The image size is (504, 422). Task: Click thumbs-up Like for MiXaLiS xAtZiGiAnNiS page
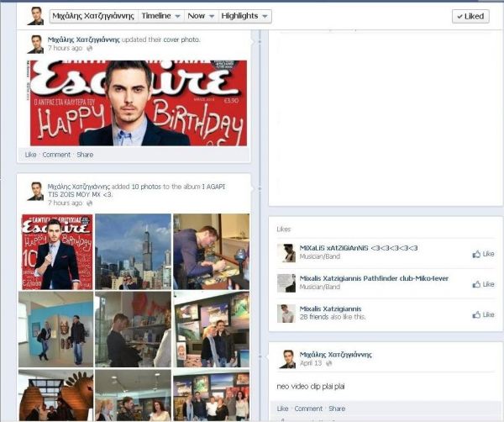pos(483,254)
